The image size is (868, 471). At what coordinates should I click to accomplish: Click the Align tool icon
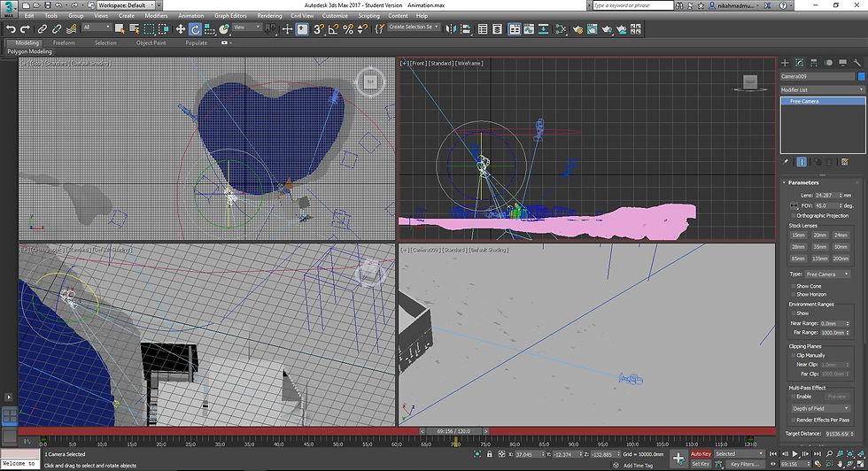click(465, 29)
